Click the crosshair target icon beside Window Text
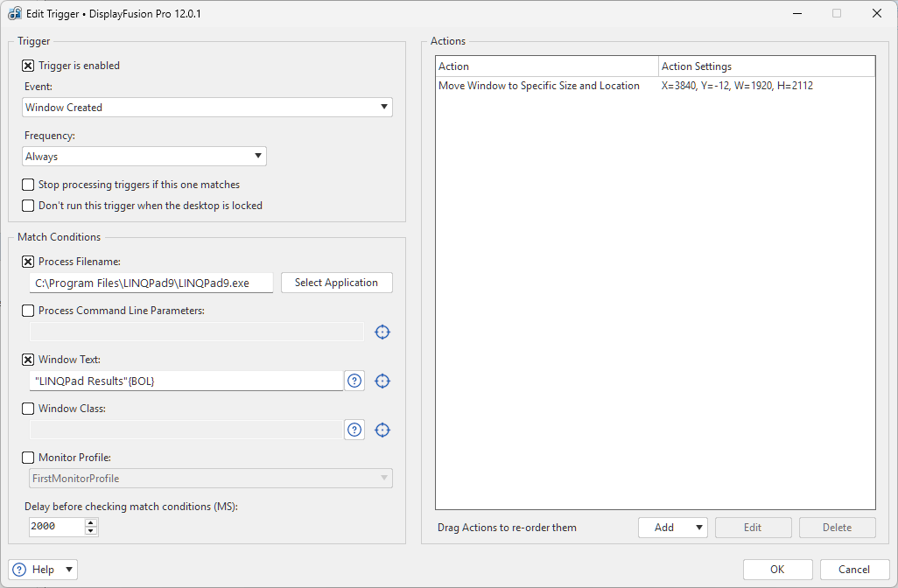898x588 pixels. coord(382,381)
